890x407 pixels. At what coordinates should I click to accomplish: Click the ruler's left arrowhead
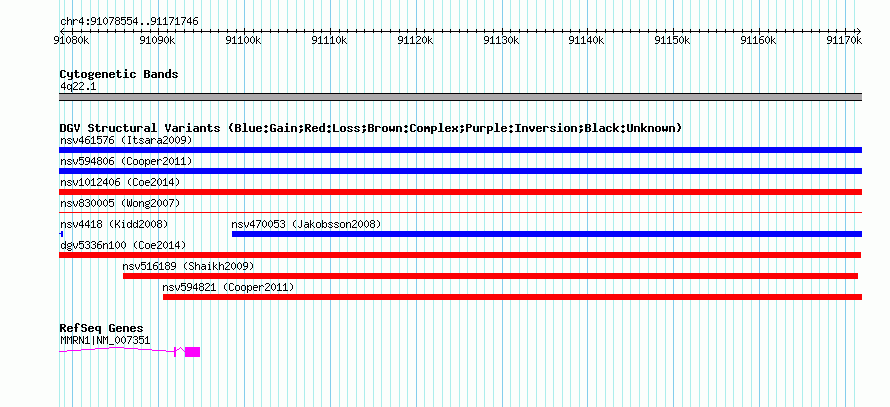(x=61, y=31)
